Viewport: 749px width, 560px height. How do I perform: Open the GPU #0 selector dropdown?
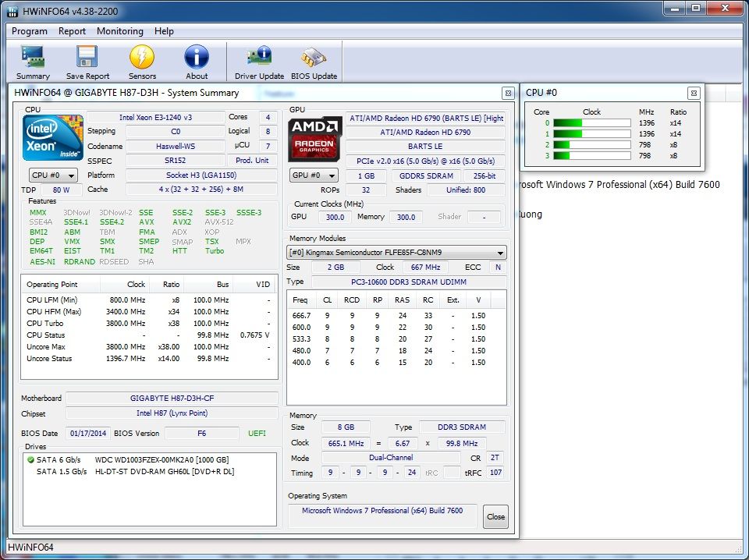[x=313, y=175]
